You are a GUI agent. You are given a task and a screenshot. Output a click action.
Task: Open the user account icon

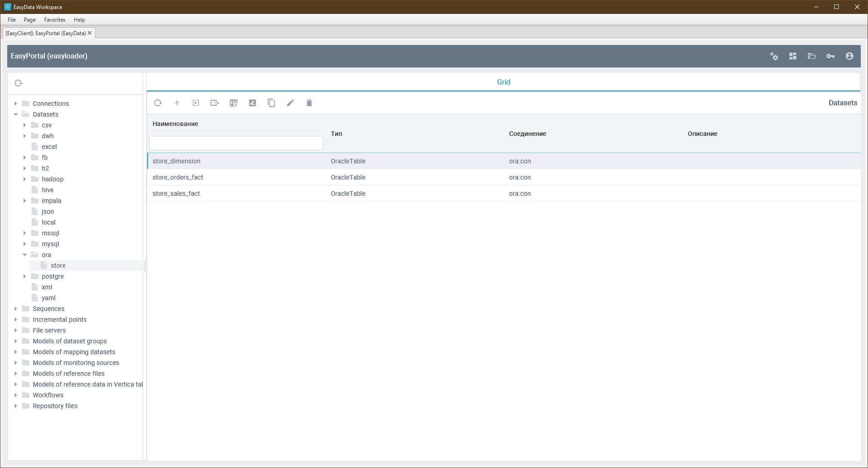[850, 56]
